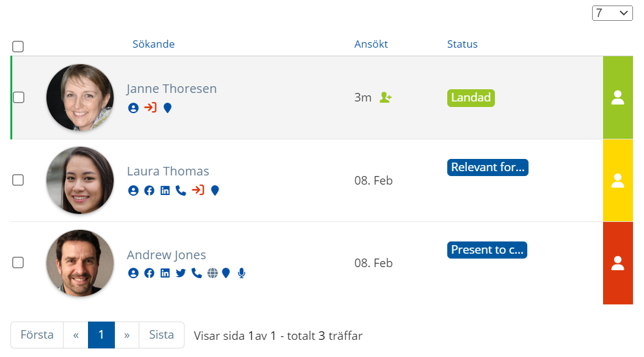Sort by the Sökande column header
The image size is (644, 357).
pos(153,44)
